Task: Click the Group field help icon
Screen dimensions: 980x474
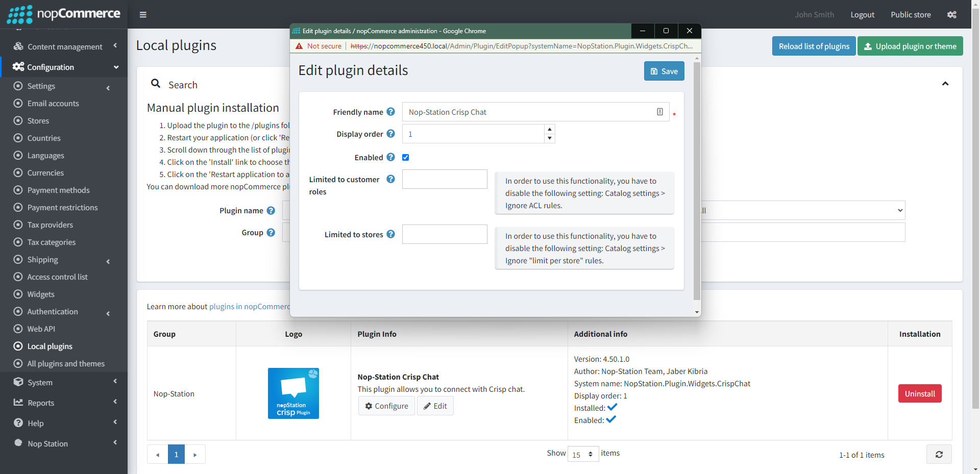Action: (x=271, y=232)
